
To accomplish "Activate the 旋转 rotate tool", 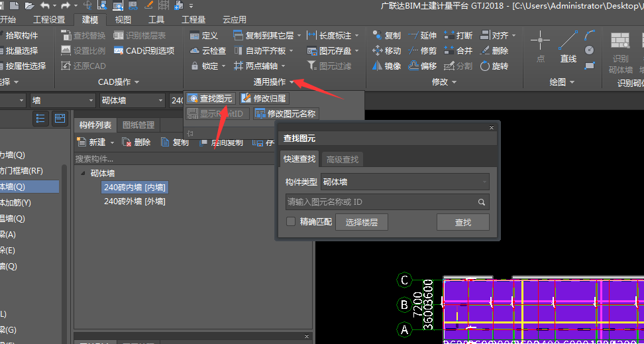I will tap(494, 66).
